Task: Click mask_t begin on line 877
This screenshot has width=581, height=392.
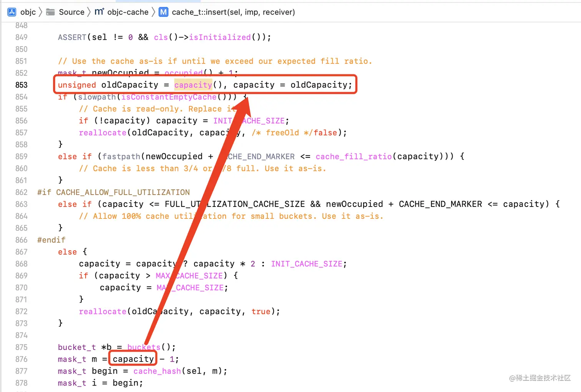Action: pyautogui.click(x=88, y=371)
